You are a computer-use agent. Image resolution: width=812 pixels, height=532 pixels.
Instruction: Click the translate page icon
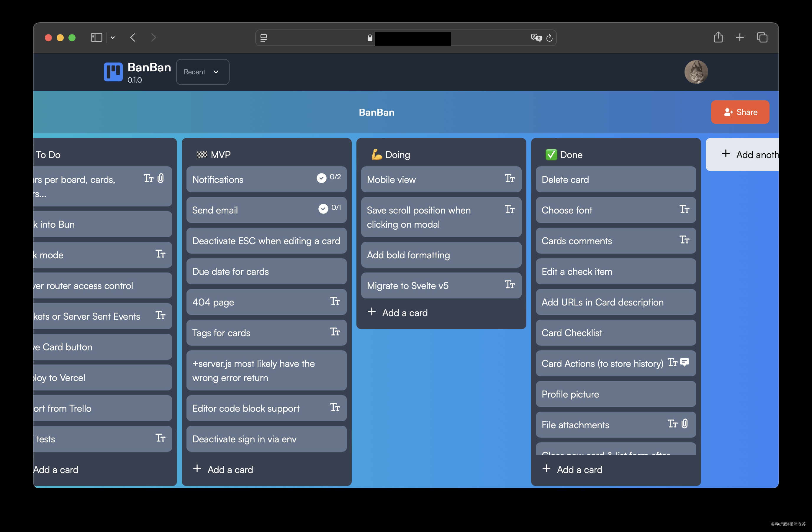click(536, 38)
